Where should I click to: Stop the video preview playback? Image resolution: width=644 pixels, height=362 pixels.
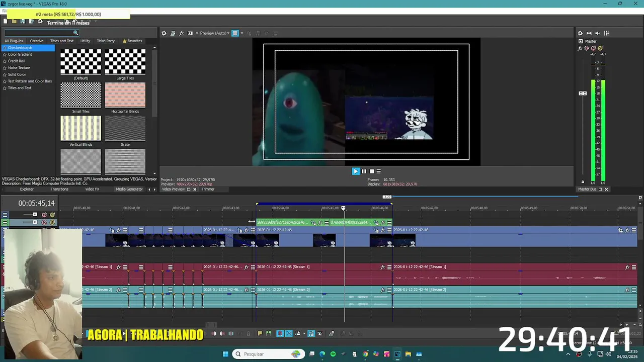pos(372,171)
